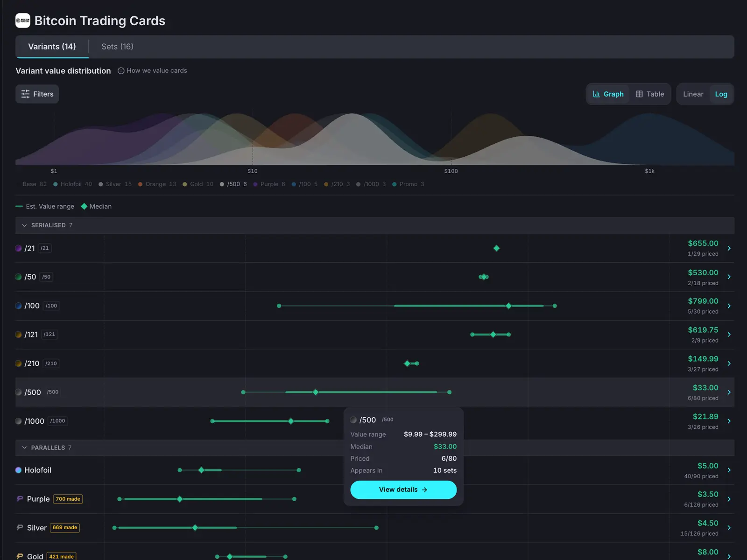Click the /500 median diamond marker
The width and height of the screenshot is (747, 560).
click(x=316, y=392)
